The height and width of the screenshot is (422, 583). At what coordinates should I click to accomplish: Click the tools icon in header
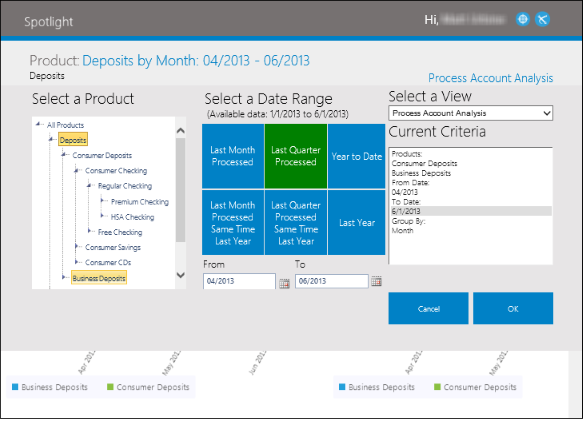[542, 19]
